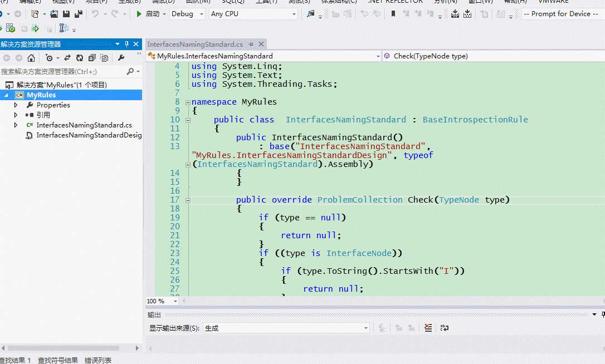Click the Find in Files toolbar icon
The height and width of the screenshot is (364, 605).
point(311,14)
